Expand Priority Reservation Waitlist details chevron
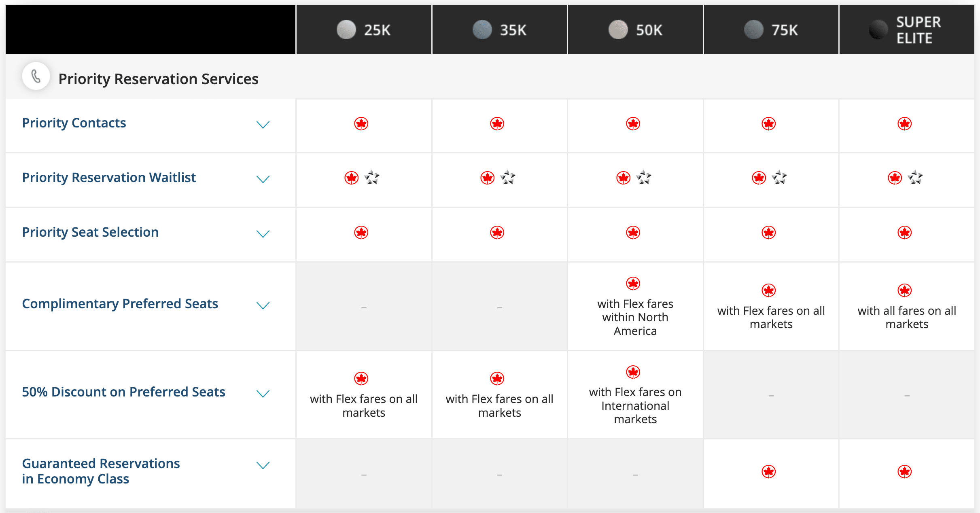980x513 pixels. coord(263,179)
